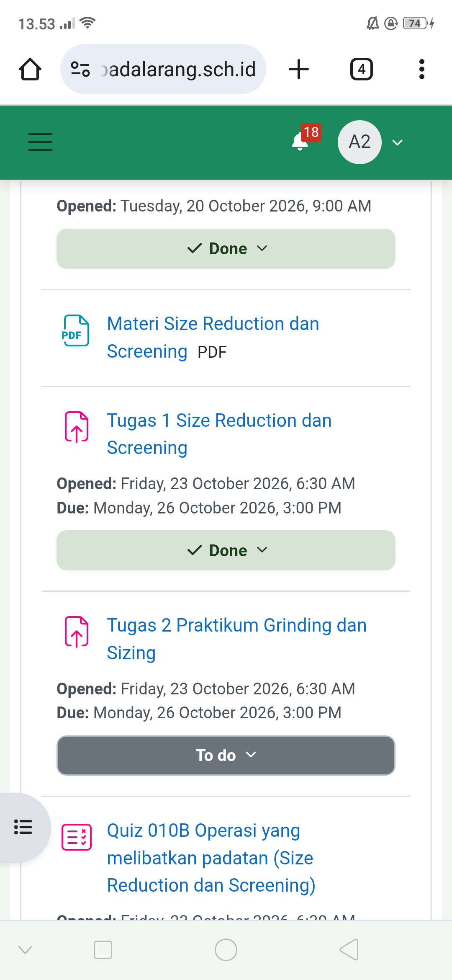
Task: Open Tugas 2 Praktikum Grinding dan Sizing
Action: pyautogui.click(x=236, y=639)
